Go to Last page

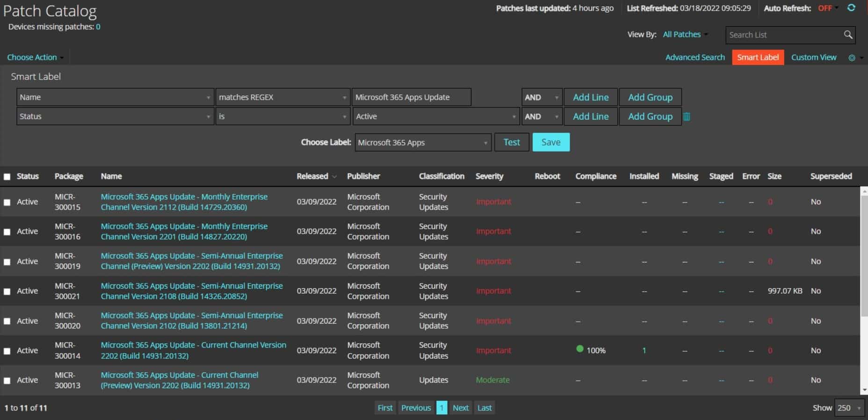[485, 408]
